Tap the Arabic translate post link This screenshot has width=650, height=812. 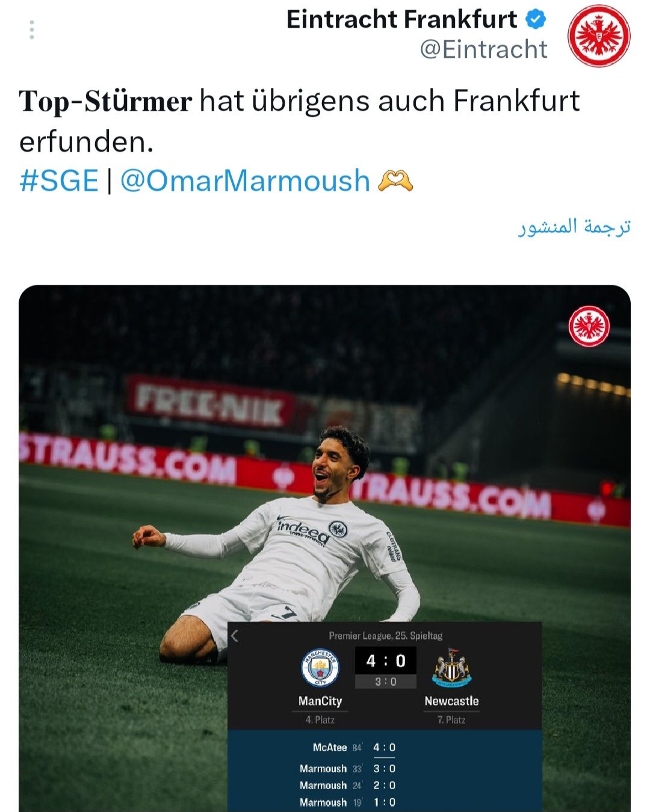[x=574, y=227]
